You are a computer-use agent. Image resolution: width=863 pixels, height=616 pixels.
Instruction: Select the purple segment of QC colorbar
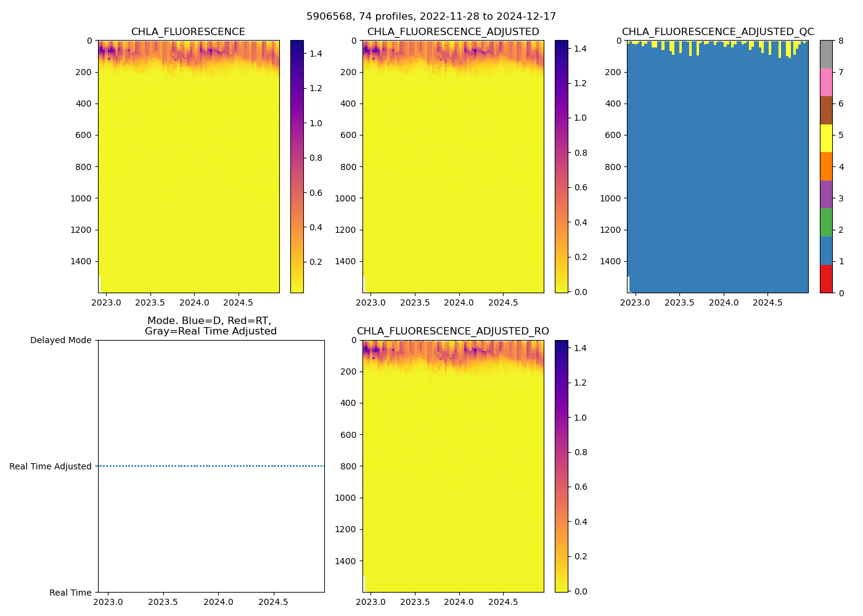click(x=826, y=194)
